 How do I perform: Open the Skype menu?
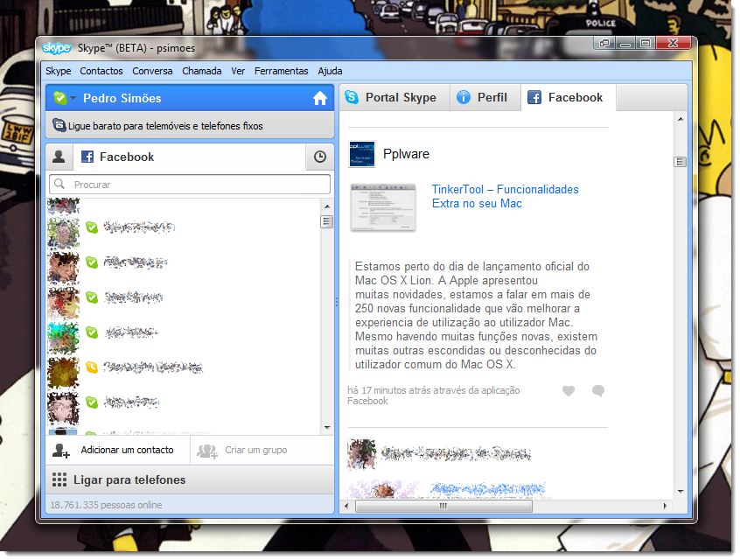click(x=58, y=71)
